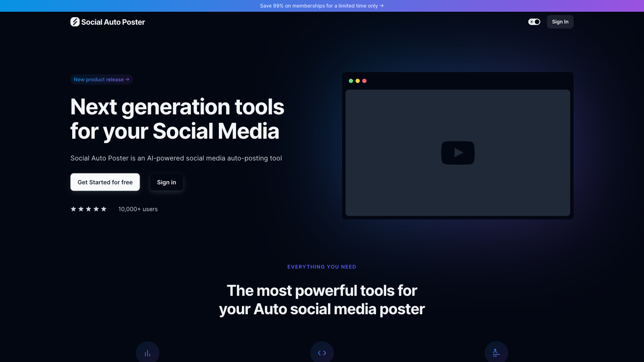Image resolution: width=644 pixels, height=362 pixels.
Task: Click the arrow in the product release badge
Action: click(127, 80)
